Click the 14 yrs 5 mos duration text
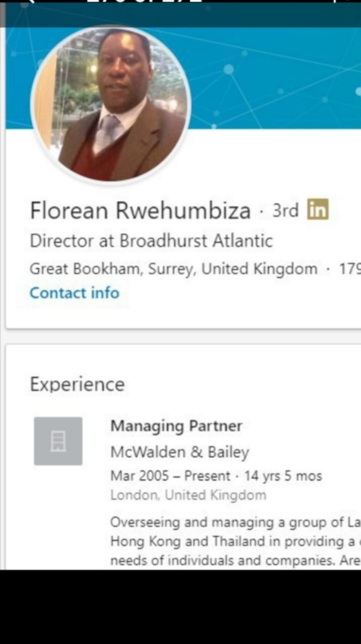The height and width of the screenshot is (644, 361). pos(283,475)
